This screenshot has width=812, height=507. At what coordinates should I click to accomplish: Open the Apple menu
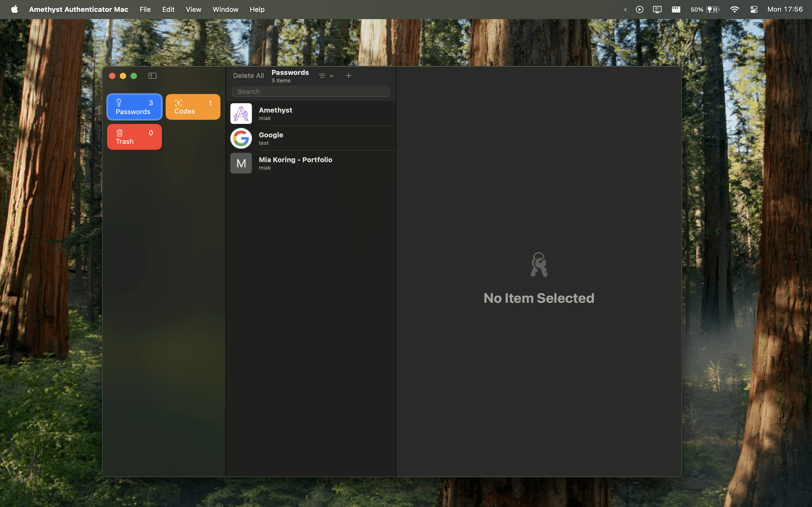coord(14,9)
